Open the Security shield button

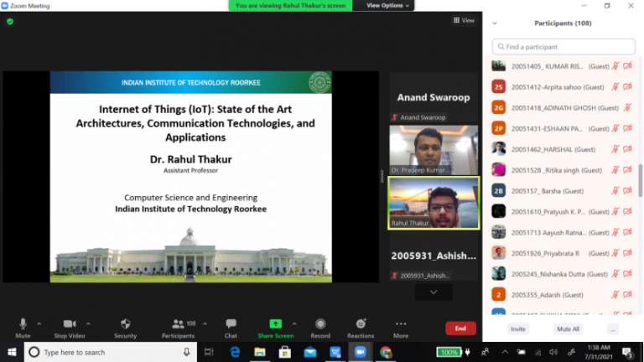(125, 323)
